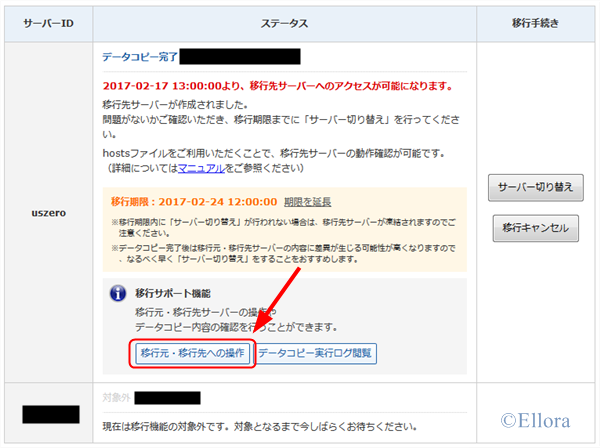Select the 移行サポート機能 heading

[x=173, y=293]
